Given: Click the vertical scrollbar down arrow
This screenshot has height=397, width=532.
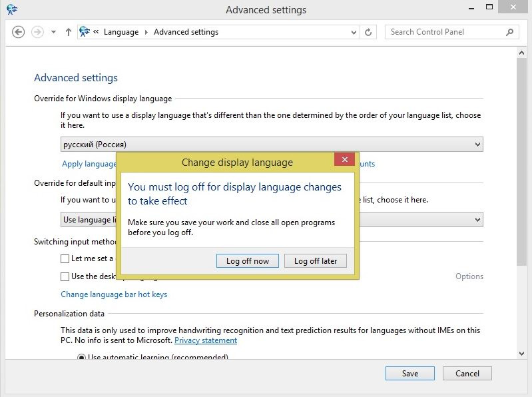Looking at the screenshot, I should tap(522, 353).
